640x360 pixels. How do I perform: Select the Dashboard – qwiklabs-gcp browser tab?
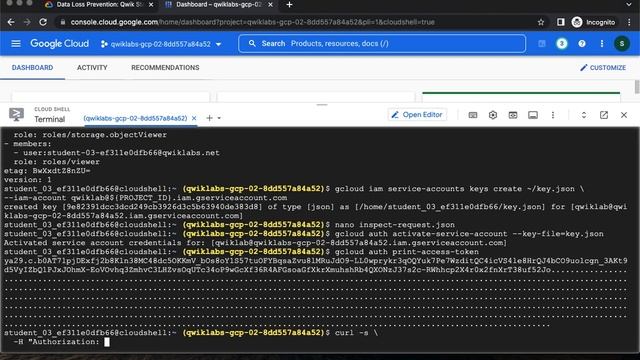(219, 5)
